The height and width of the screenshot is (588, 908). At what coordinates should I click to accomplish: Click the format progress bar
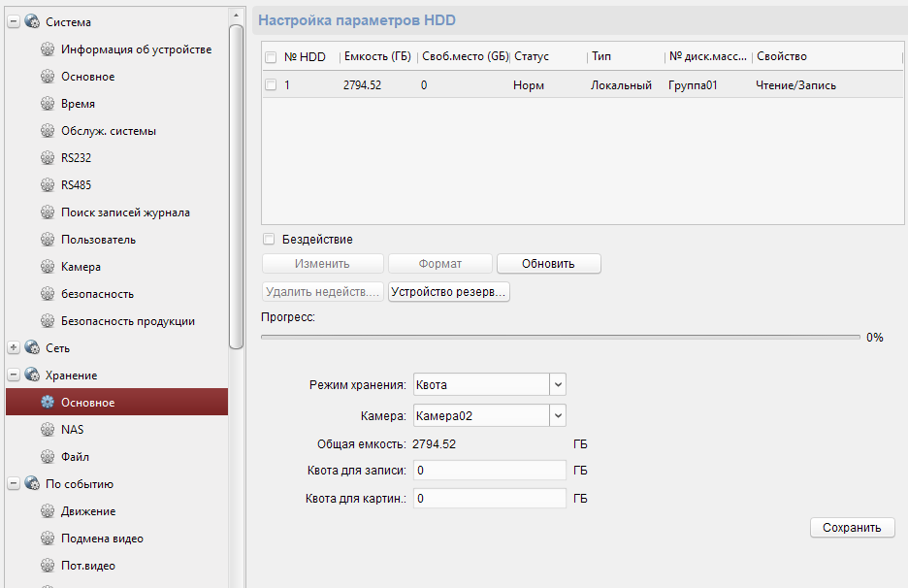coord(560,338)
